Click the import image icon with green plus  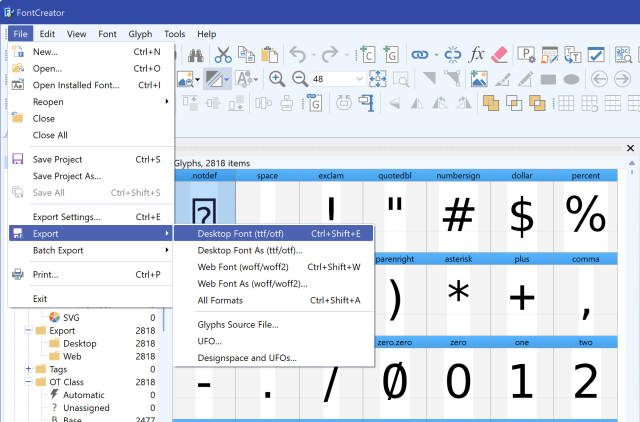(479, 79)
